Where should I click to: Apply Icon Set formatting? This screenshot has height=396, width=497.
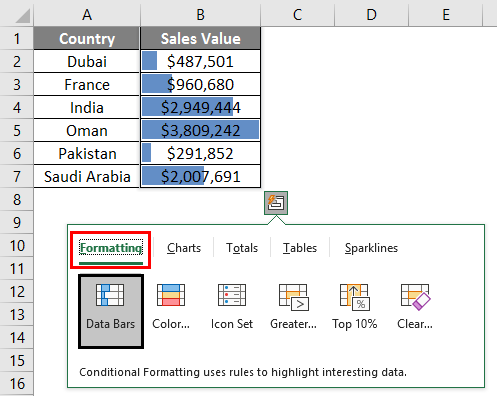click(x=232, y=307)
